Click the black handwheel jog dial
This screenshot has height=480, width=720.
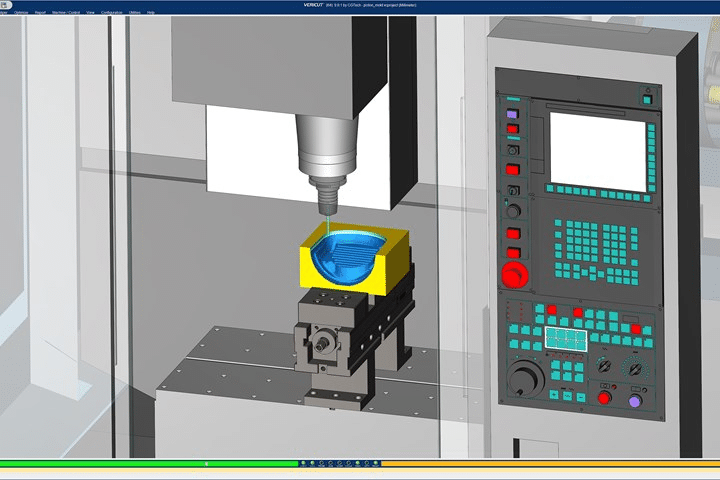pos(526,378)
